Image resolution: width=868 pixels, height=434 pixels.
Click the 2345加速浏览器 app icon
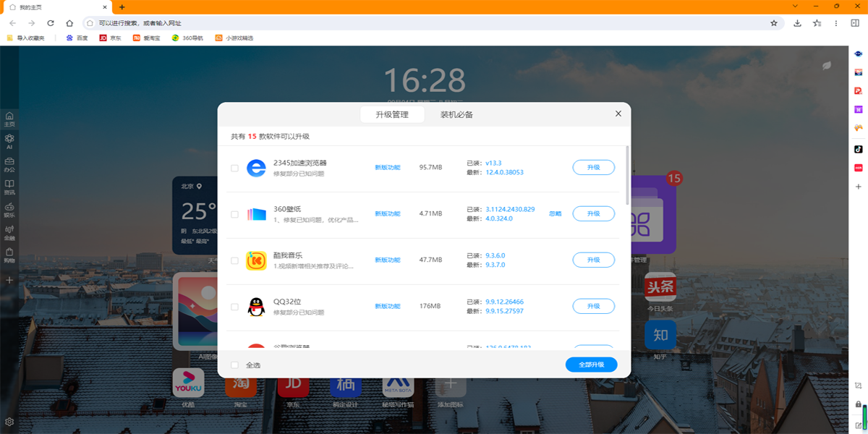[x=256, y=168]
